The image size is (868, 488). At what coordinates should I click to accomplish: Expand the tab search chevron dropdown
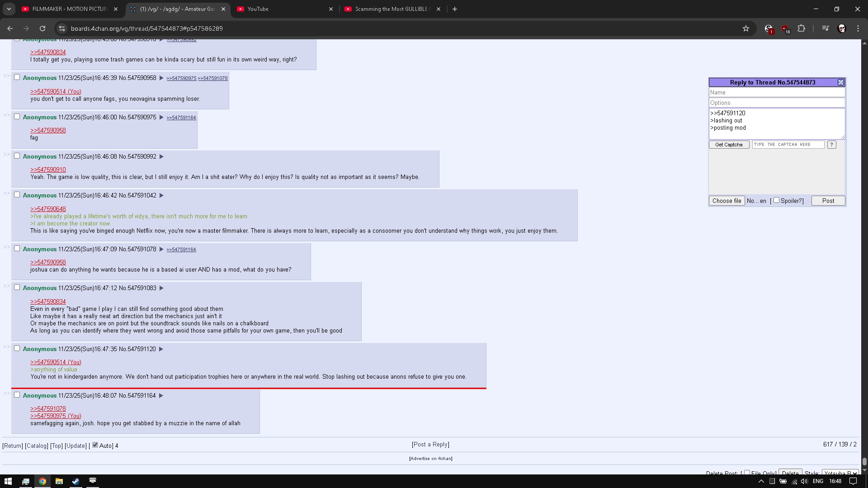tap(9, 9)
